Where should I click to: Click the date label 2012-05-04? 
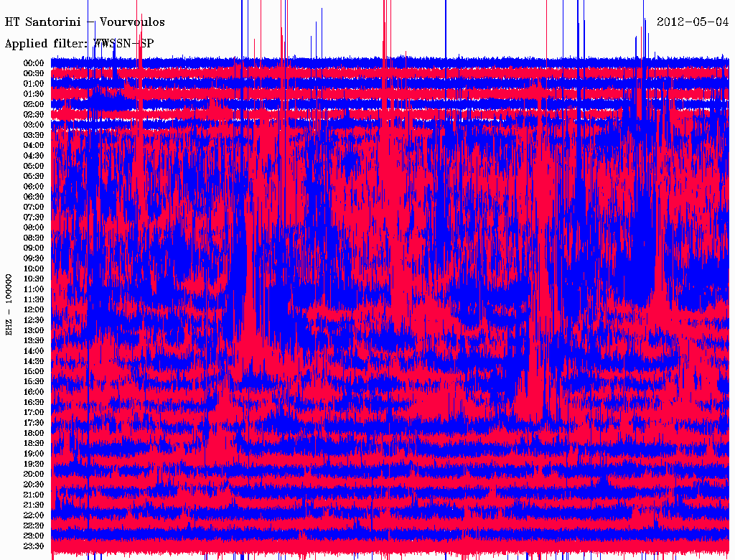click(693, 22)
